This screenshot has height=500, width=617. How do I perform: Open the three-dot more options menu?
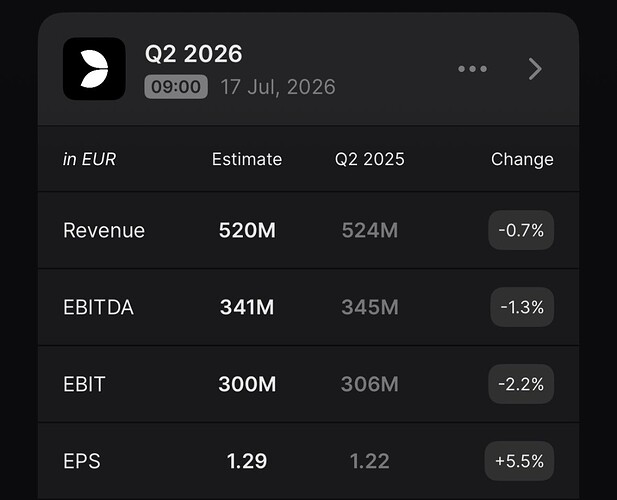point(473,69)
